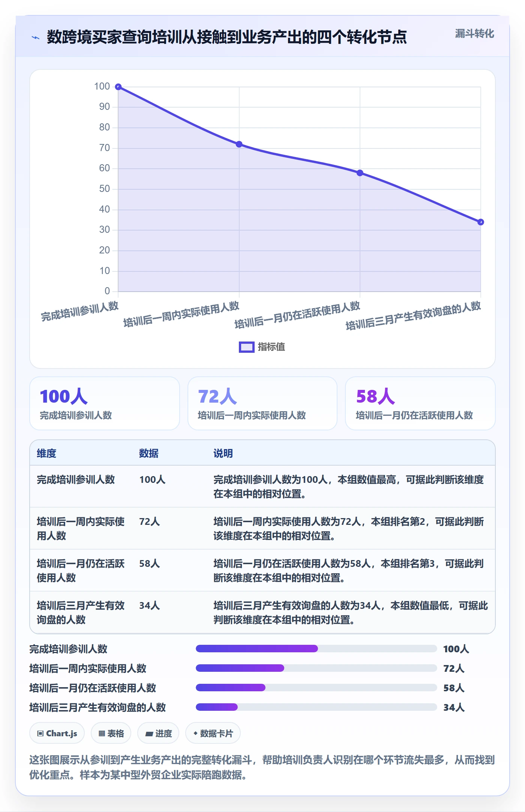Click the progress bar for 完成培训参训人数

(316, 649)
